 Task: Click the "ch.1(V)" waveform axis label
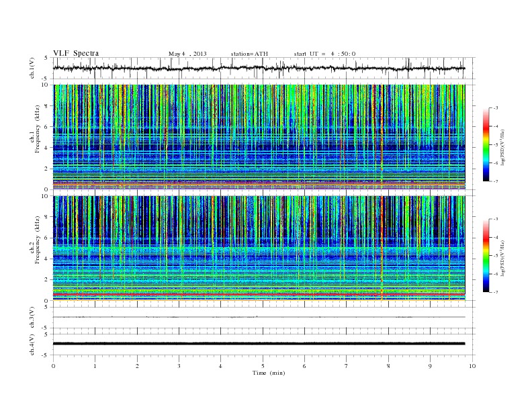(x=32, y=68)
